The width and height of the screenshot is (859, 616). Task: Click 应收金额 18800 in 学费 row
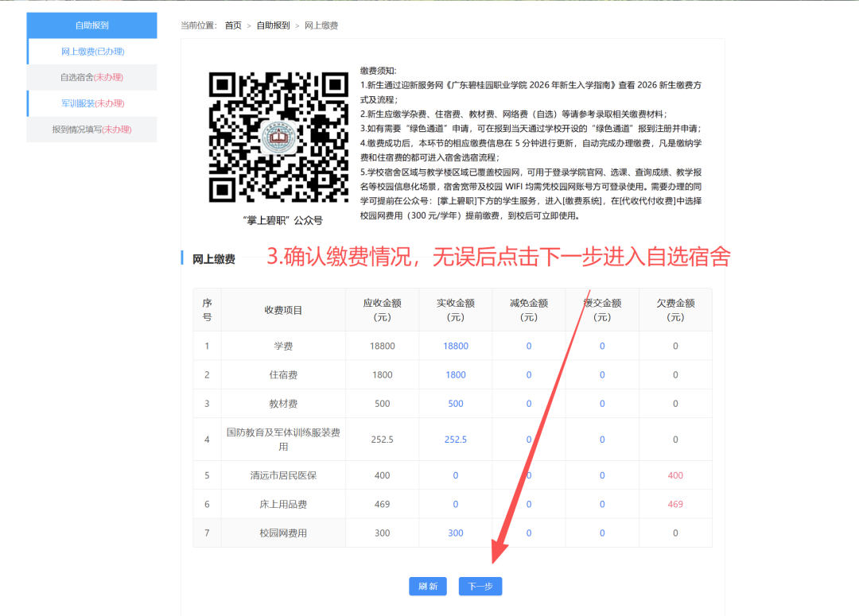tap(383, 346)
